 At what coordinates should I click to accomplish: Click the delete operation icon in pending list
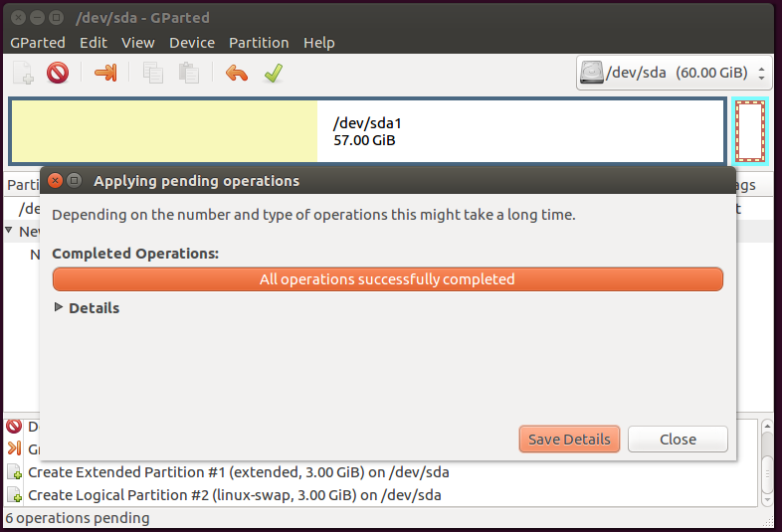tap(14, 427)
